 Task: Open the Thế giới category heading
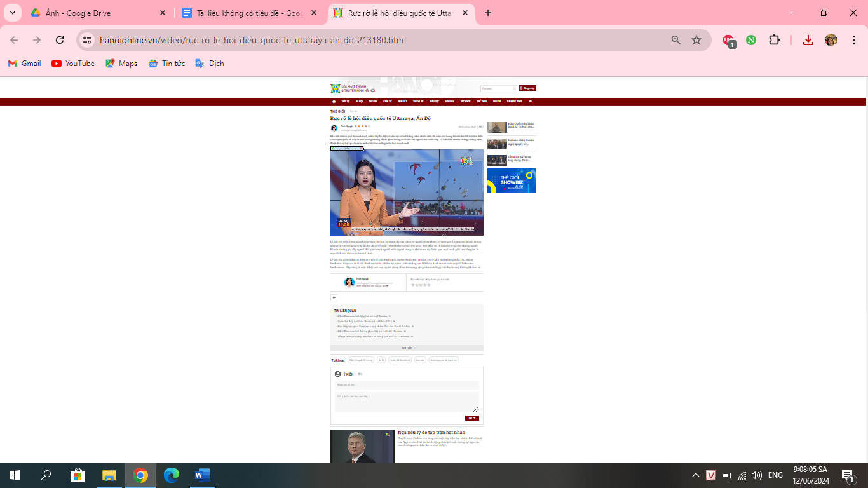[337, 111]
